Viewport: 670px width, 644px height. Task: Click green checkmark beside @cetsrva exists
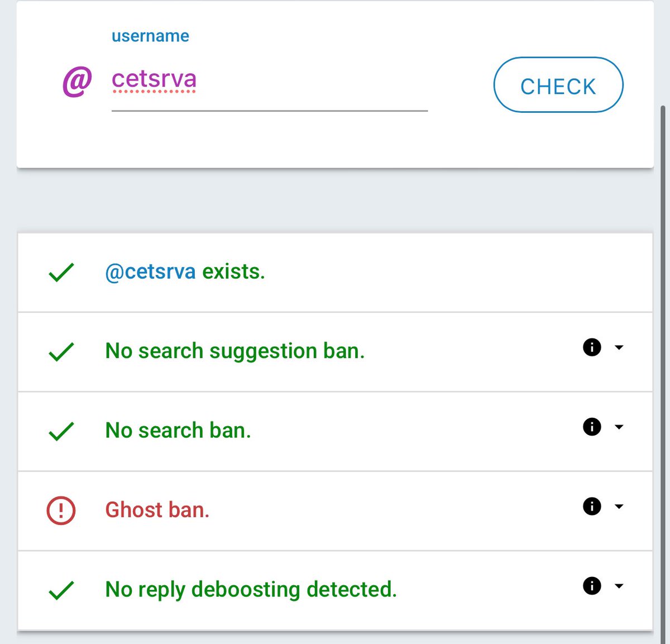pyautogui.click(x=61, y=273)
